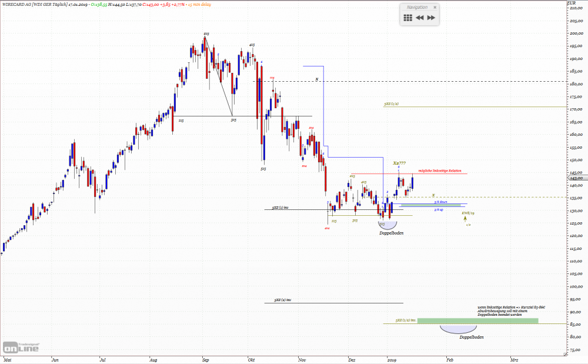The width and height of the screenshot is (588, 364).
Task: Click the 150,00 price axis label
Action: coord(576,160)
